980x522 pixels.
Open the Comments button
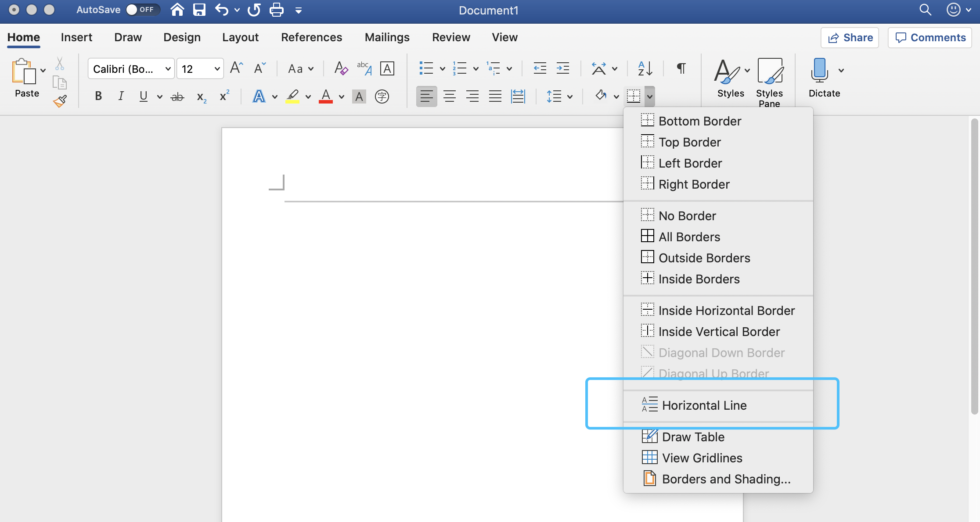pyautogui.click(x=930, y=38)
